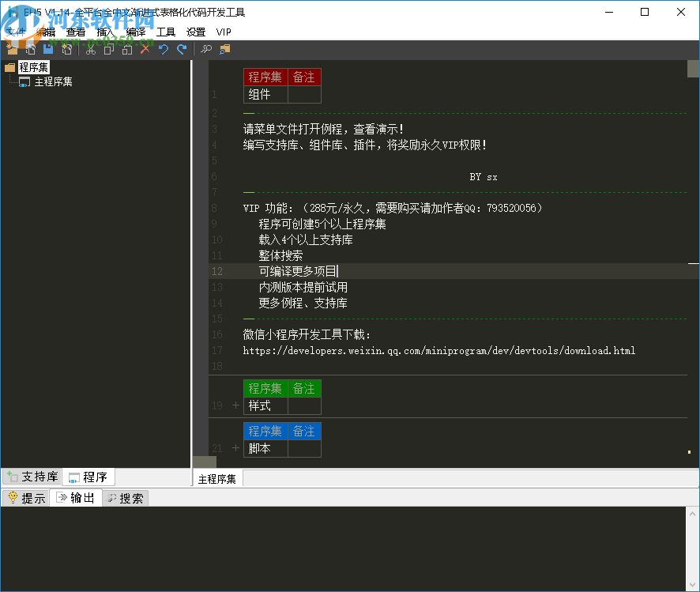The image size is (700, 592).
Task: Click the green 备注 header button
Action: point(305,388)
